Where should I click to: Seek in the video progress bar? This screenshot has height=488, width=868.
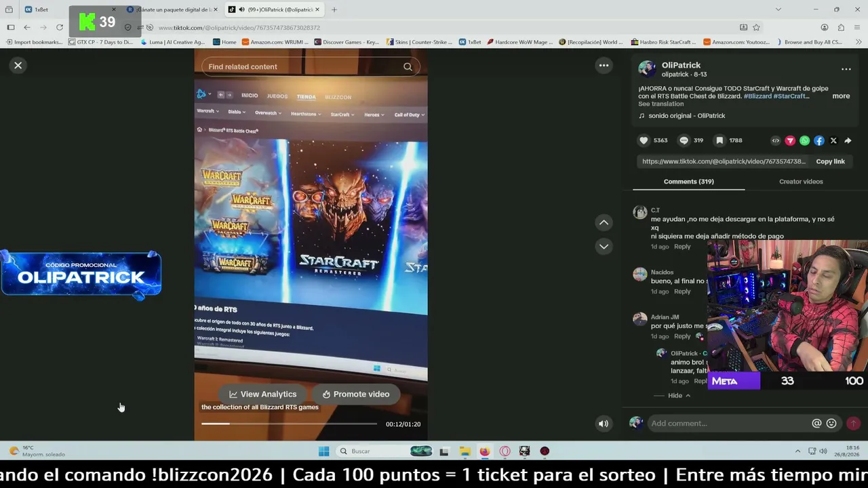coord(289,424)
